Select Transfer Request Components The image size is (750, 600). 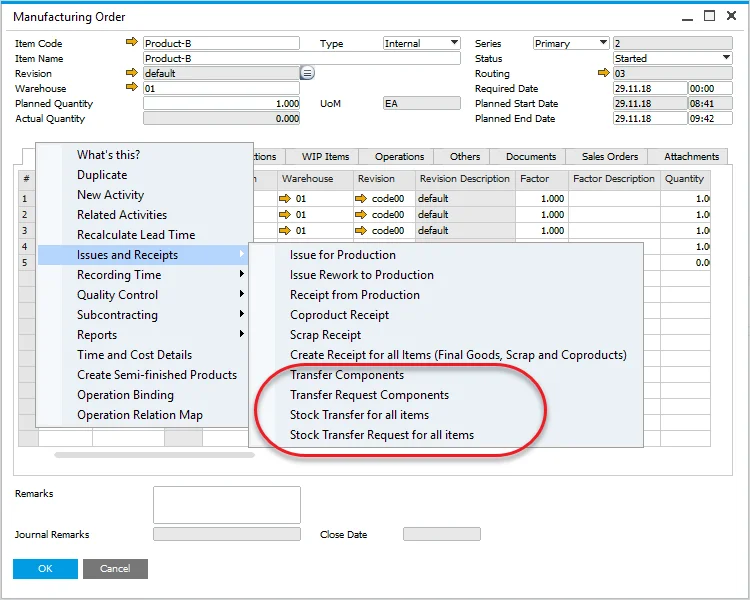[x=369, y=395]
